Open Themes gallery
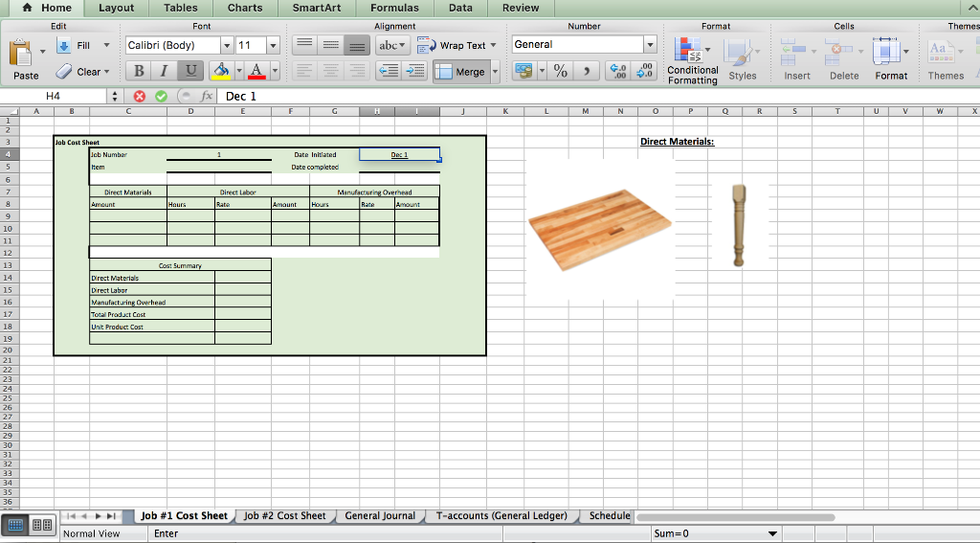Screen dimensions: 980x543 [x=945, y=59]
